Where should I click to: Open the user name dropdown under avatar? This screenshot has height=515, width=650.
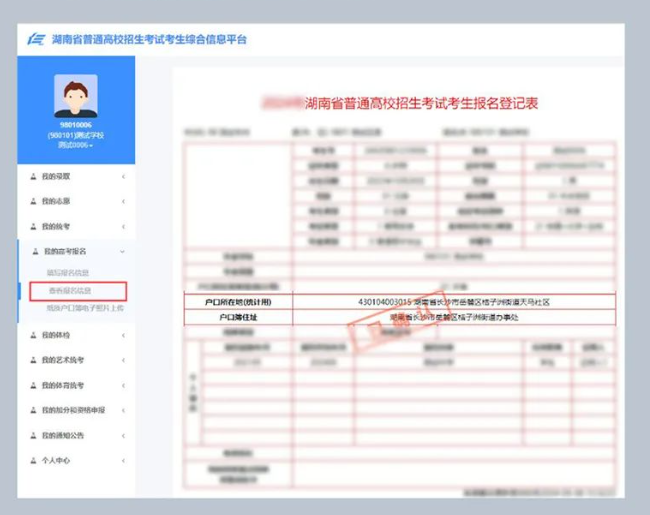(76, 145)
